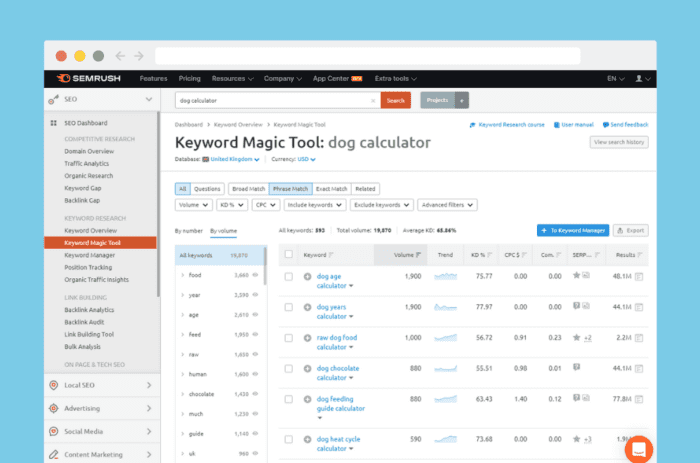Check the dog heat cycle calculator row
The height and width of the screenshot is (463, 700).
tap(289, 439)
